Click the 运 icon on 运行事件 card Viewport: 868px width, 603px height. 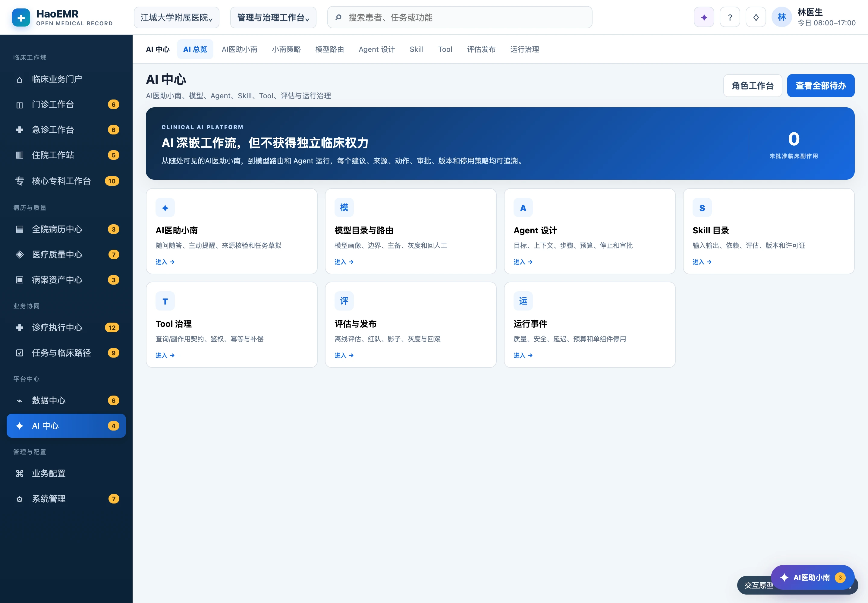tap(523, 301)
